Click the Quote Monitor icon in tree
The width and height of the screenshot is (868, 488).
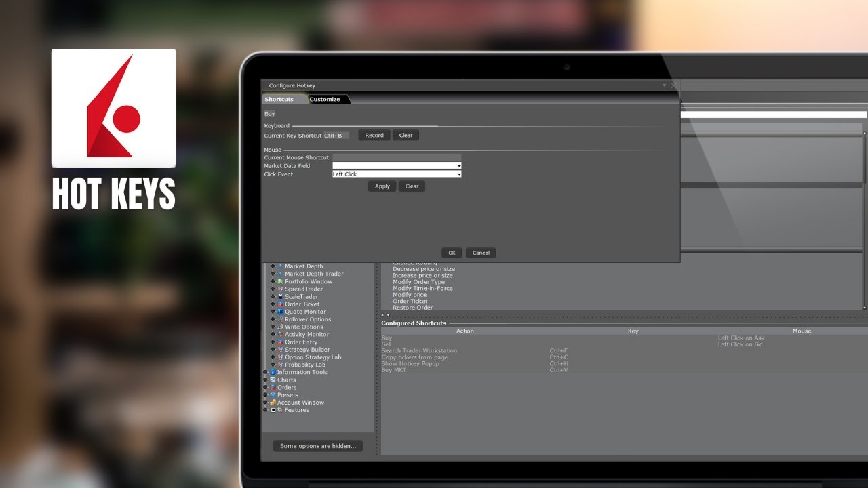point(279,312)
